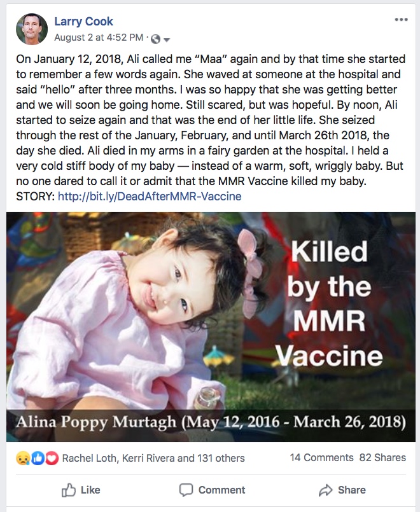Screen dimensions: 420x512
Task: Open the bit.ly/DeadAfterMMR-Vaccine link
Action: click(x=150, y=197)
